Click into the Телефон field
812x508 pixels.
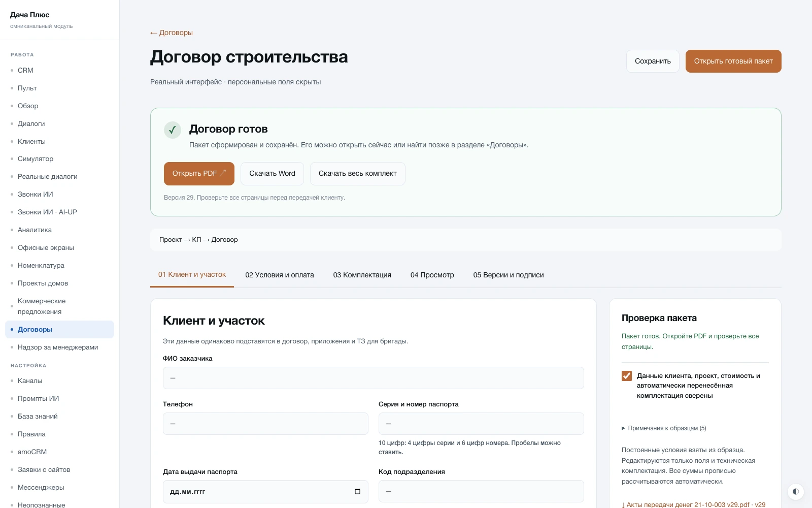coord(265,424)
